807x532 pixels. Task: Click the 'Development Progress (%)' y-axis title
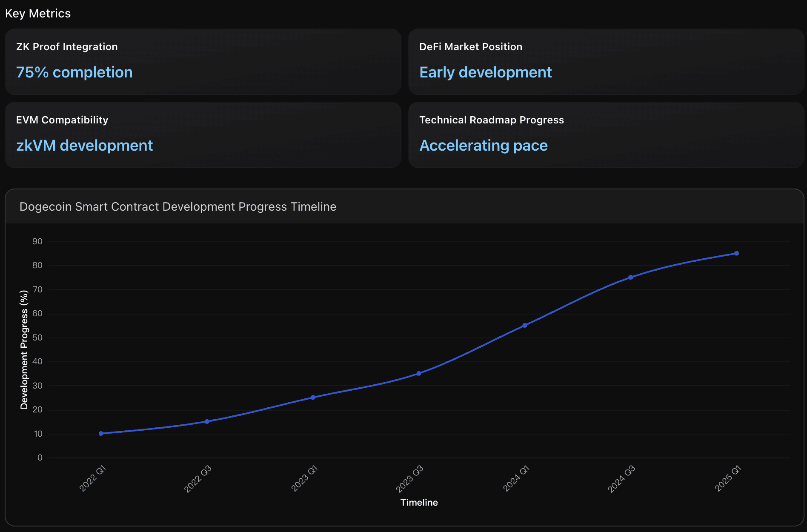tap(24, 350)
